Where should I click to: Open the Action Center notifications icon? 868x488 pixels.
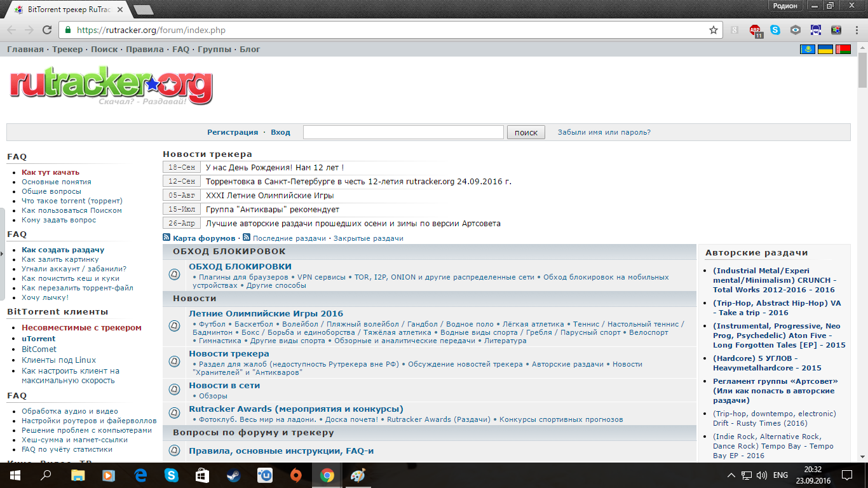tap(846, 475)
